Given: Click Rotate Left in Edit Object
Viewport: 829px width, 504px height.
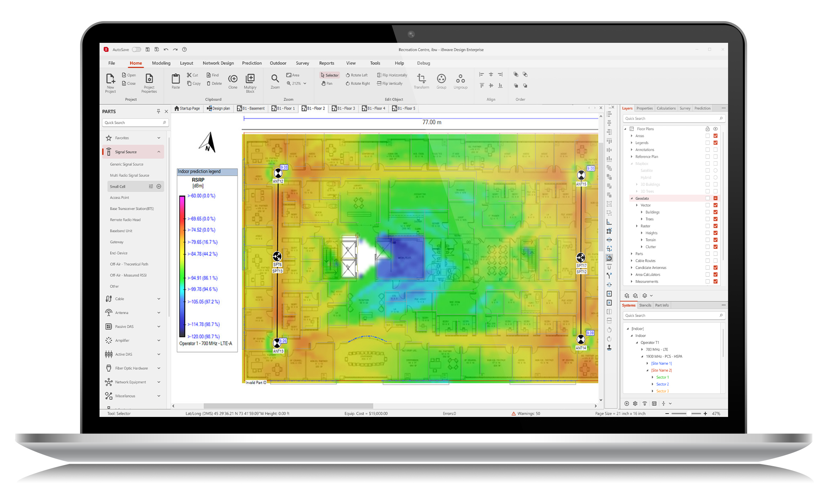Looking at the screenshot, I should pyautogui.click(x=357, y=75).
